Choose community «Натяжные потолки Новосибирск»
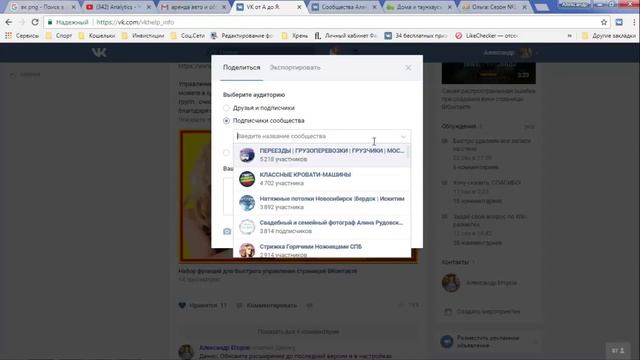 (322, 203)
